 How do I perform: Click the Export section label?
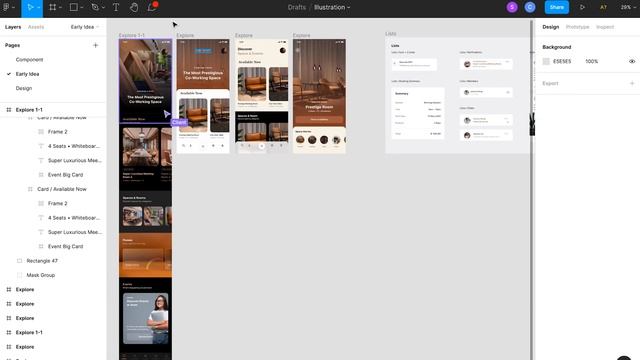[550, 83]
